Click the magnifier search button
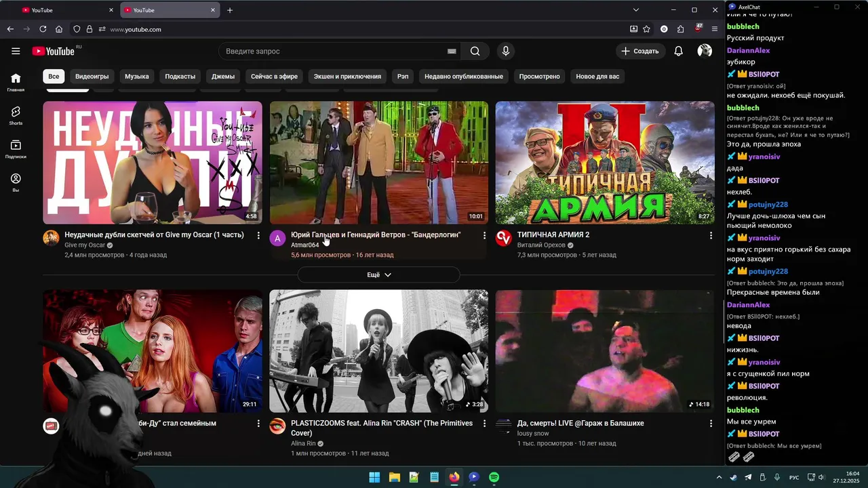The height and width of the screenshot is (488, 868). click(x=475, y=51)
